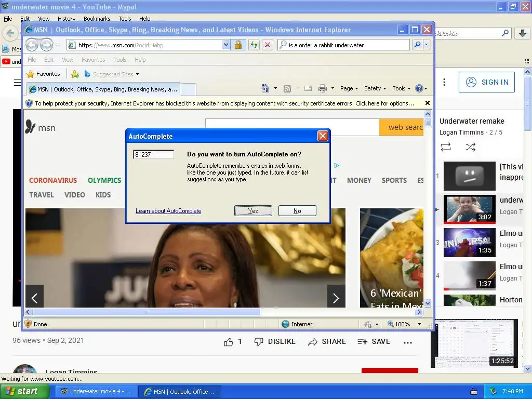
Task: Click the system tray clock 7:40 PM
Action: [512, 391]
